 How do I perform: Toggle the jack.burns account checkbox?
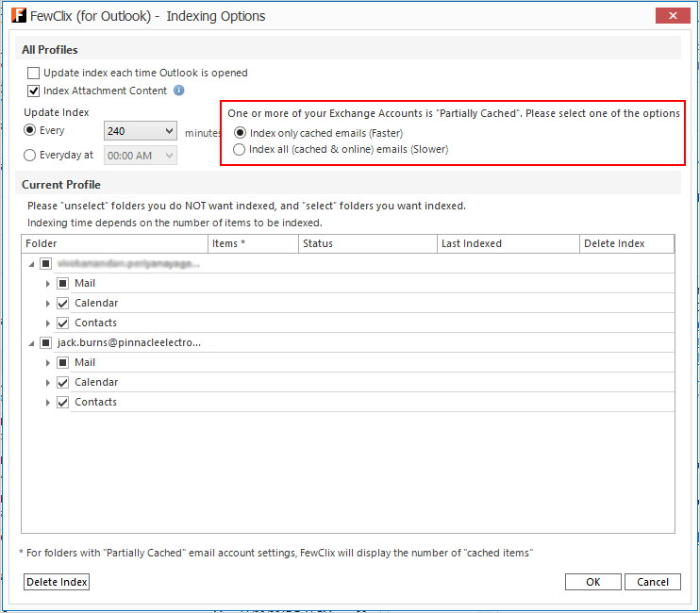[x=45, y=342]
